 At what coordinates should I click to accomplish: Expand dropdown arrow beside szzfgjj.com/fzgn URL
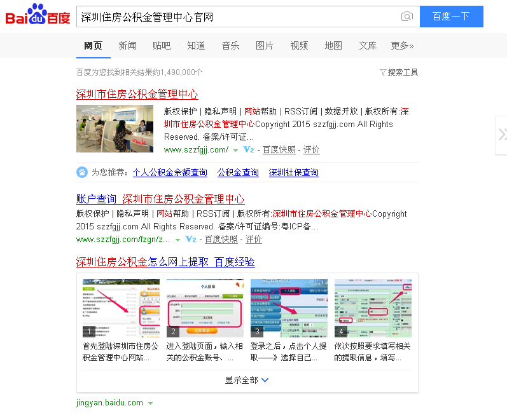coord(177,240)
